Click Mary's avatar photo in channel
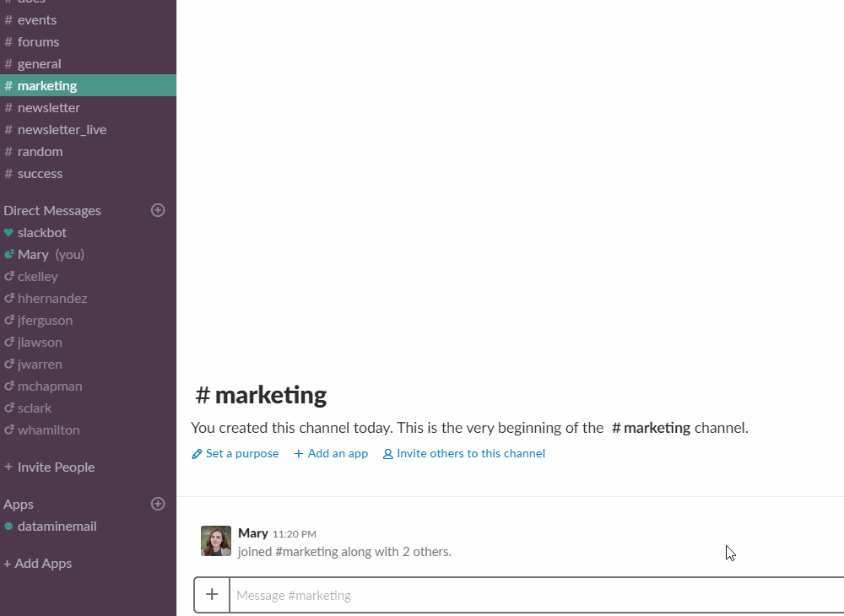Screen dimensions: 844x616 (x=216, y=541)
